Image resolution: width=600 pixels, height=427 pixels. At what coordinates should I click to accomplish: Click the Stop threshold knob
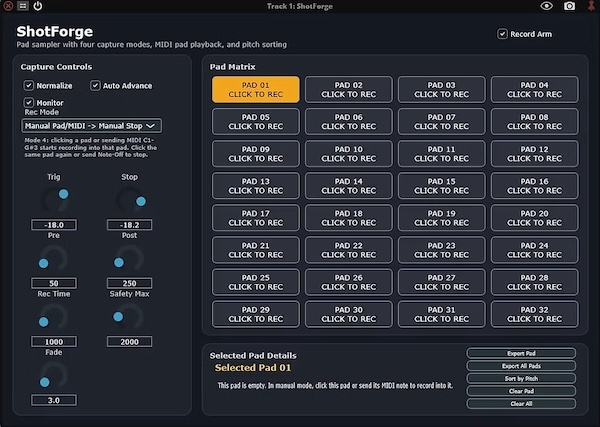[x=129, y=199]
